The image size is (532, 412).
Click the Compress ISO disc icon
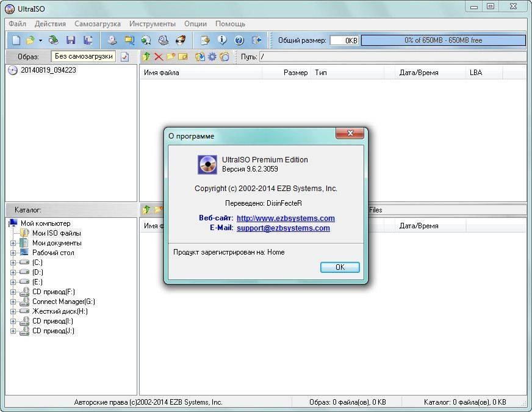(x=146, y=40)
